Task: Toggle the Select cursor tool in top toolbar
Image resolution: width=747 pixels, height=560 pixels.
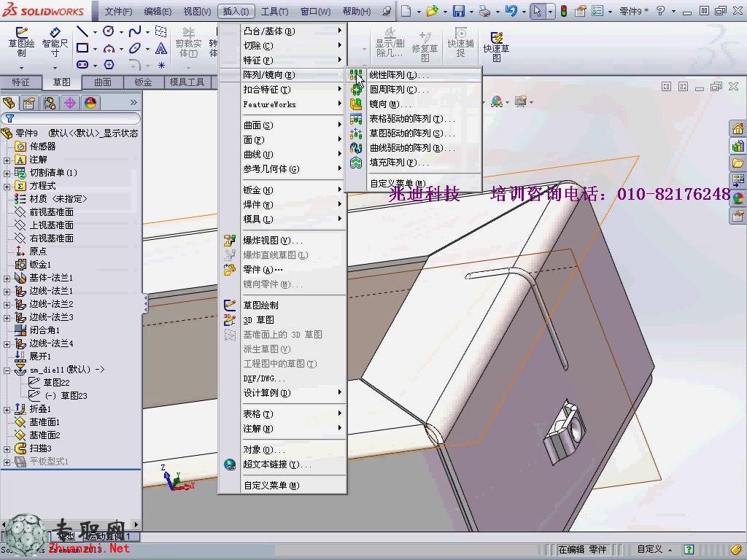Action: pyautogui.click(x=538, y=11)
